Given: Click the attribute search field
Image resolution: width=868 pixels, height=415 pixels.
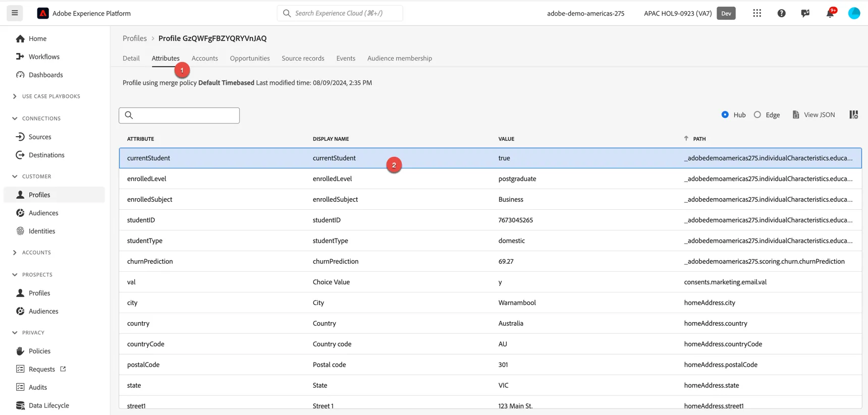Looking at the screenshot, I should [179, 115].
